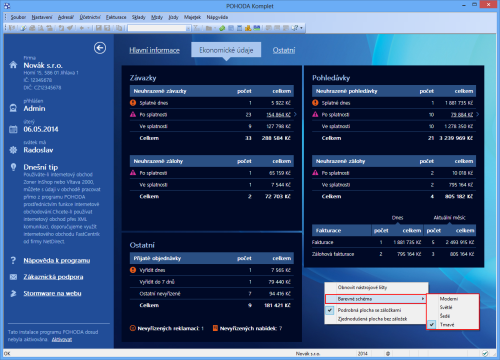Click the question mark icon for Nápověda
The height and width of the screenshot is (360, 500).
click(x=13, y=260)
